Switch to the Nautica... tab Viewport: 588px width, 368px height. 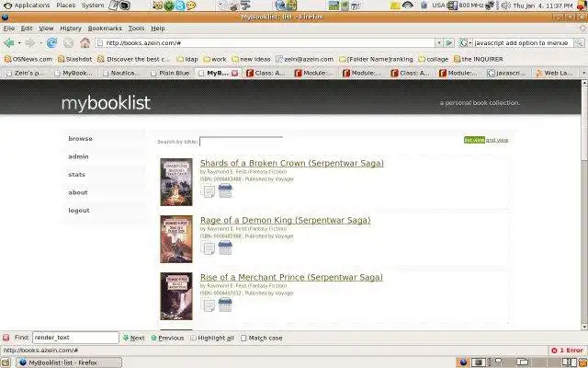point(121,74)
